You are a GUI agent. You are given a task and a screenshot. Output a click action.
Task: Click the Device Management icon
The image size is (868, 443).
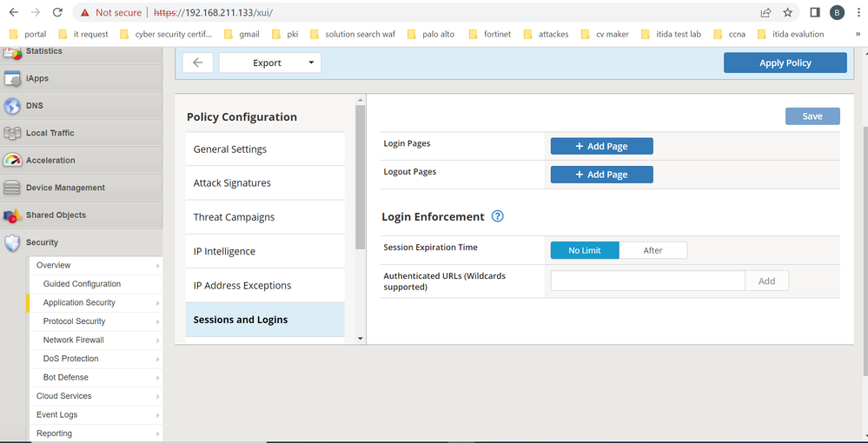click(12, 188)
